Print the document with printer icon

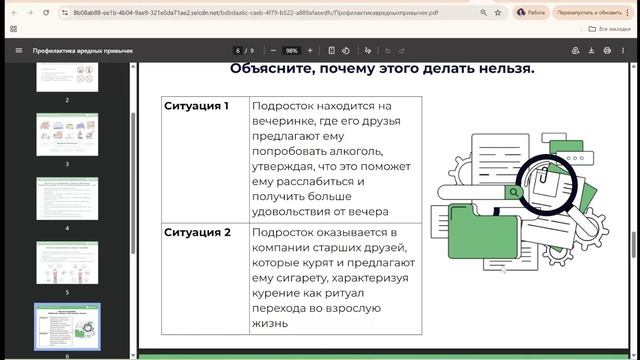point(607,51)
